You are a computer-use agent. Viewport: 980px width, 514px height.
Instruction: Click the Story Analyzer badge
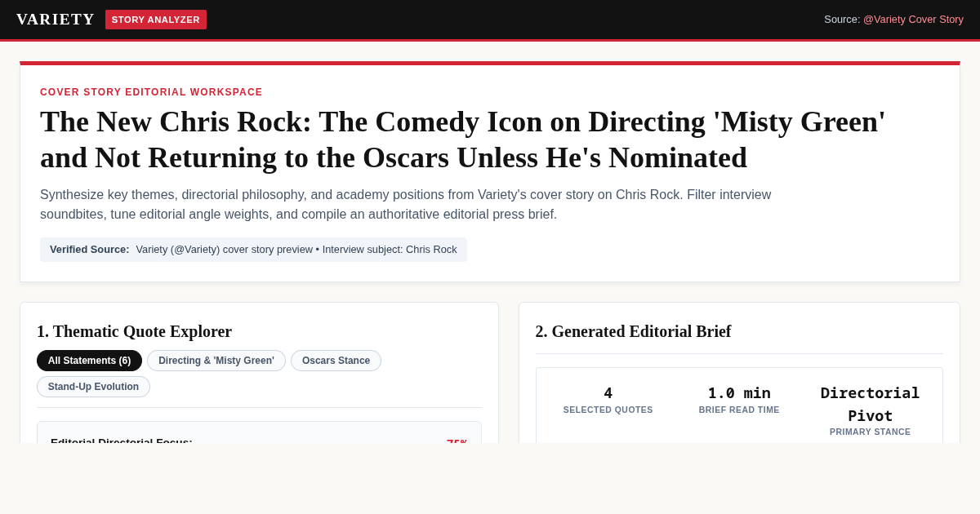[x=156, y=20]
